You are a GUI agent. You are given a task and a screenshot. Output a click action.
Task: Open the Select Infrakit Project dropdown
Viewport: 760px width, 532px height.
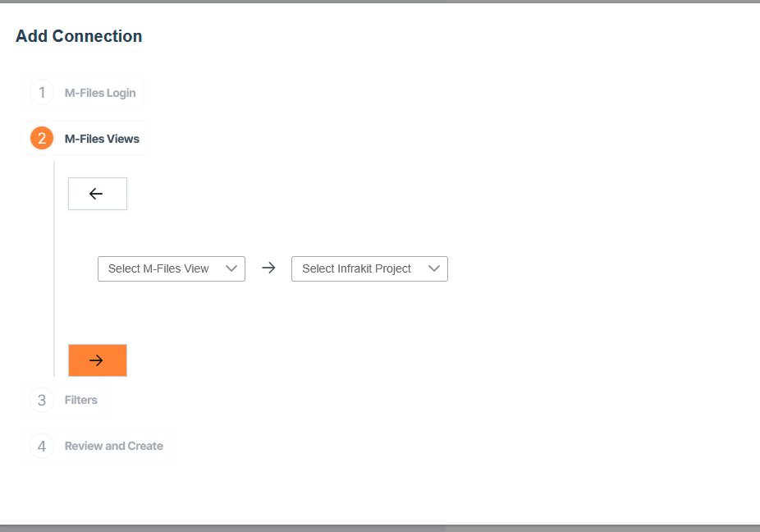(357, 268)
